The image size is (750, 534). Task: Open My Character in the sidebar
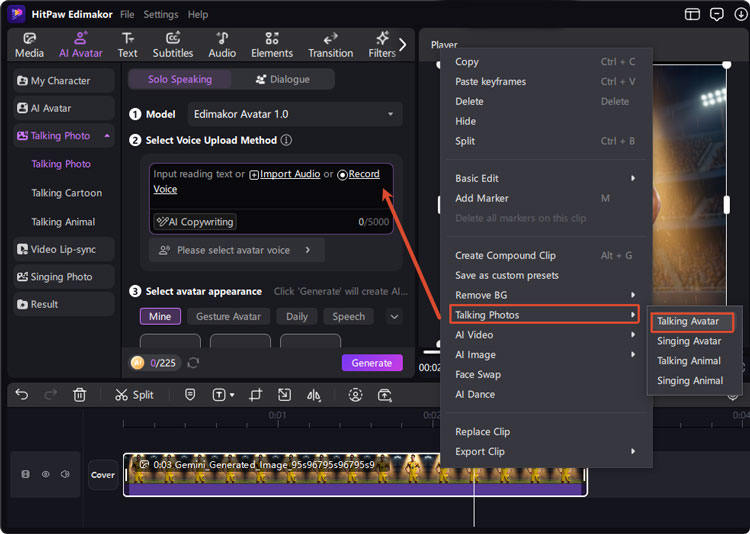point(64,80)
